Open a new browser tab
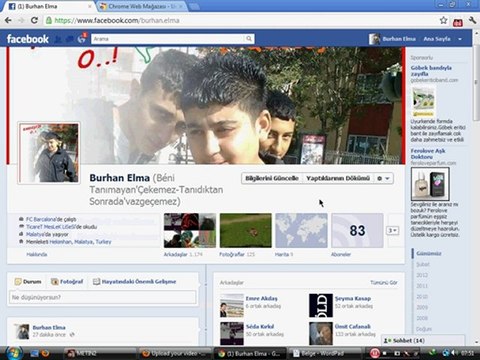This screenshot has height=360, width=480. 194,6
